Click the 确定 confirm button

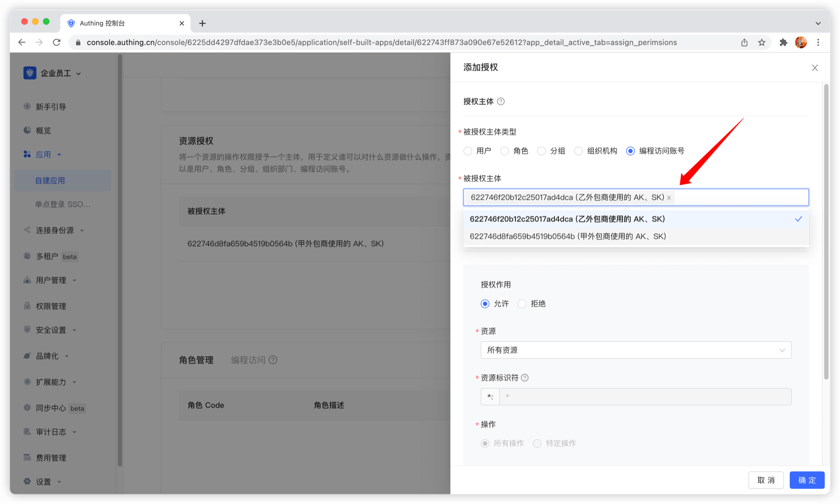click(x=807, y=480)
